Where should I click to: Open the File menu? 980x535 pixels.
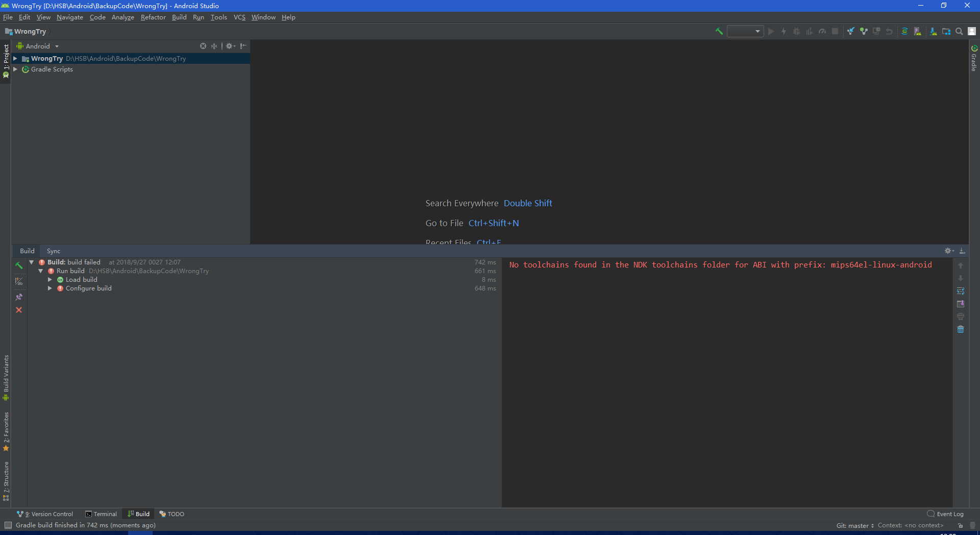8,17
